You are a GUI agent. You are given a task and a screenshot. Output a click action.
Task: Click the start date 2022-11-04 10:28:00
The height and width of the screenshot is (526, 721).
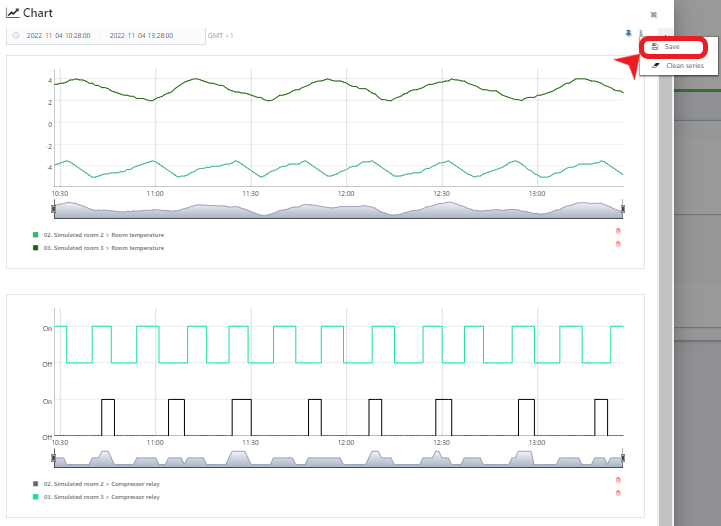(x=58, y=36)
